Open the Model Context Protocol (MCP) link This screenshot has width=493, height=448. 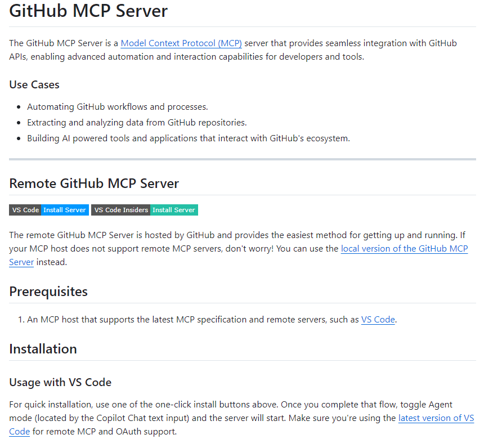pyautogui.click(x=181, y=43)
